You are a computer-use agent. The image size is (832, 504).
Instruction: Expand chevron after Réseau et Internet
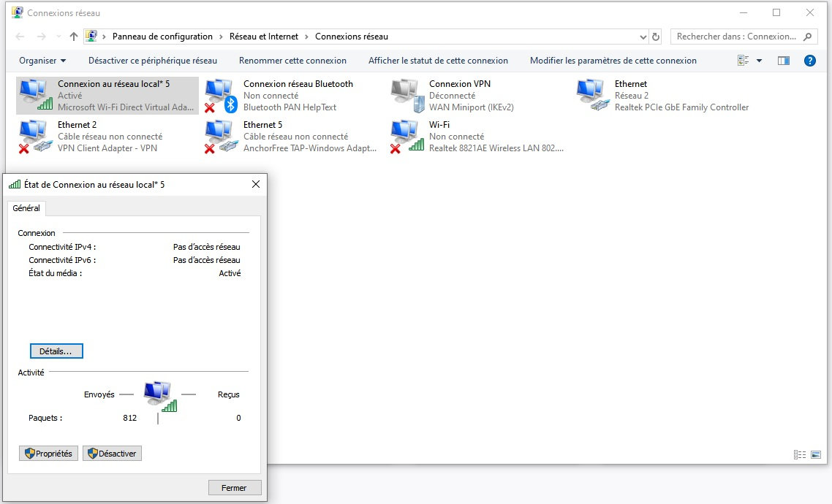[x=306, y=37]
